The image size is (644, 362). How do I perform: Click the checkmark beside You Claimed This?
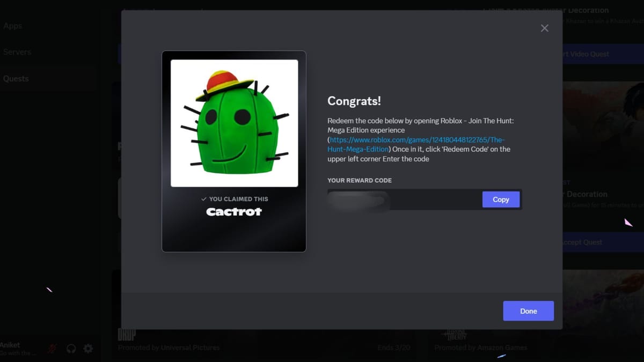pos(204,199)
